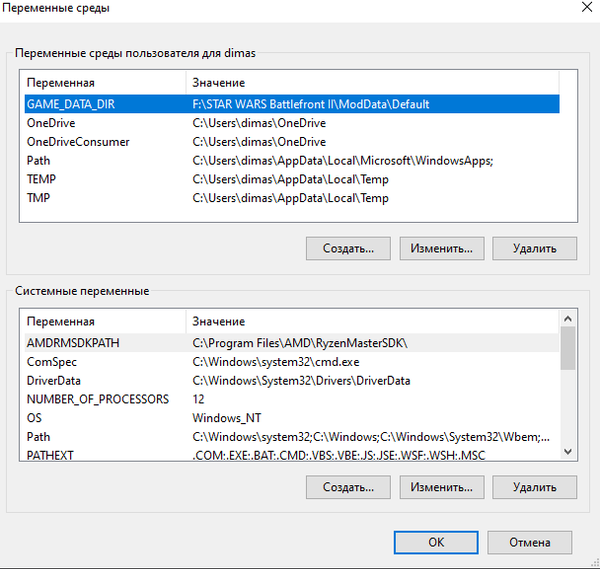This screenshot has height=569, width=600.
Task: Select the user Path variable
Action: 292,160
